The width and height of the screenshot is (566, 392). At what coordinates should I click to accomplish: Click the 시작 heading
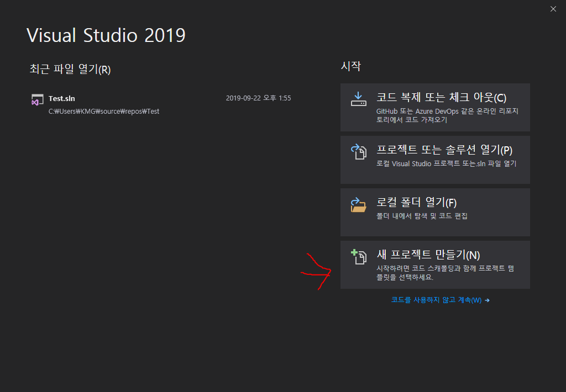coord(350,66)
